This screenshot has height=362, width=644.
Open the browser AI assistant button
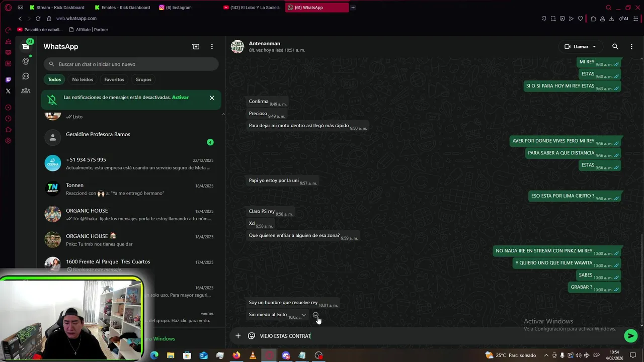pyautogui.click(x=624, y=19)
